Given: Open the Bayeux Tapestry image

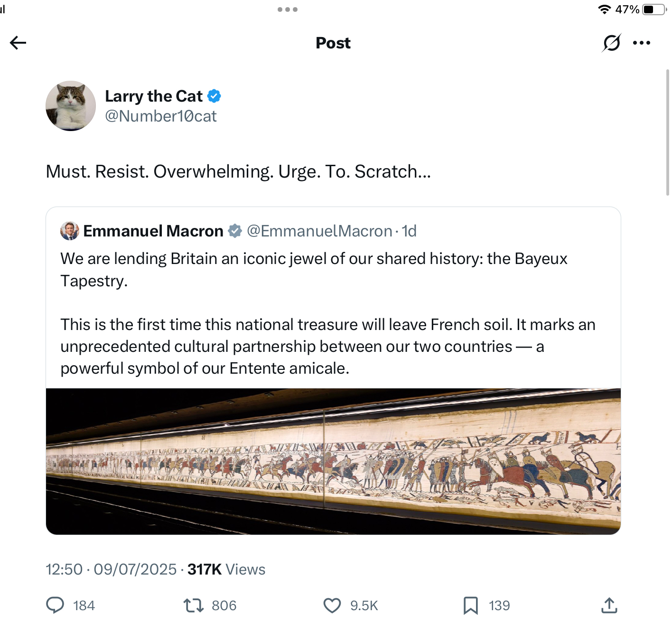Looking at the screenshot, I should pyautogui.click(x=333, y=461).
